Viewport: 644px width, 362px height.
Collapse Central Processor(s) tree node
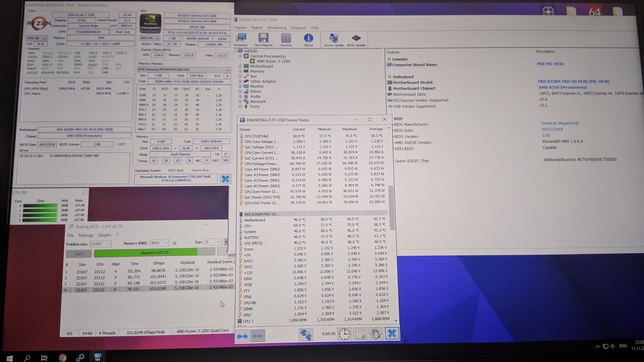[240, 56]
